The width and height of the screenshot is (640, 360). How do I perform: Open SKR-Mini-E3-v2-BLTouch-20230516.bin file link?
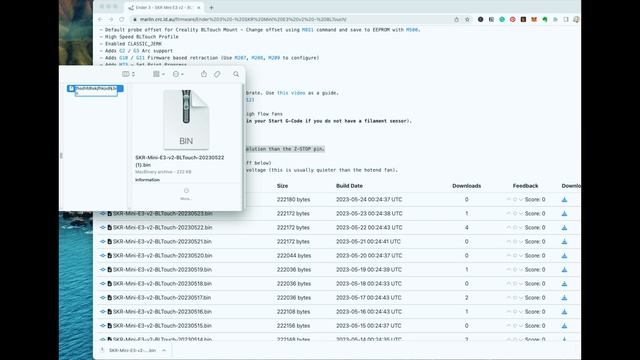pos(162,312)
